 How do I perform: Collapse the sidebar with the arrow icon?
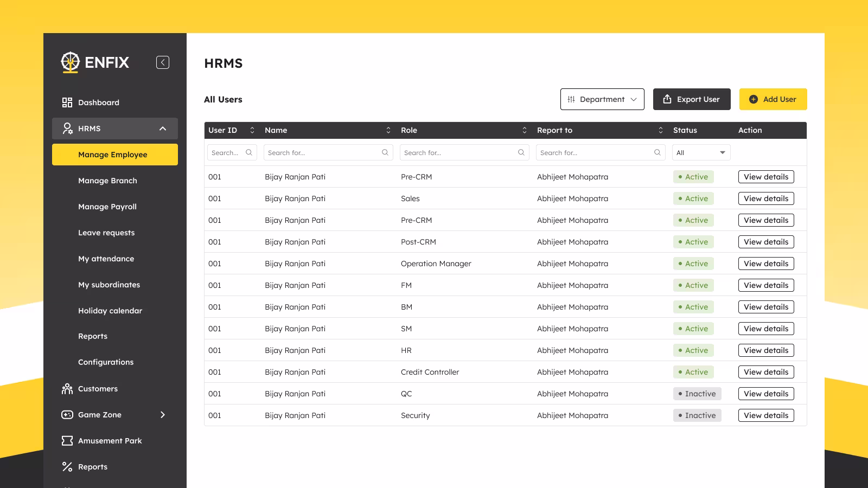[163, 62]
